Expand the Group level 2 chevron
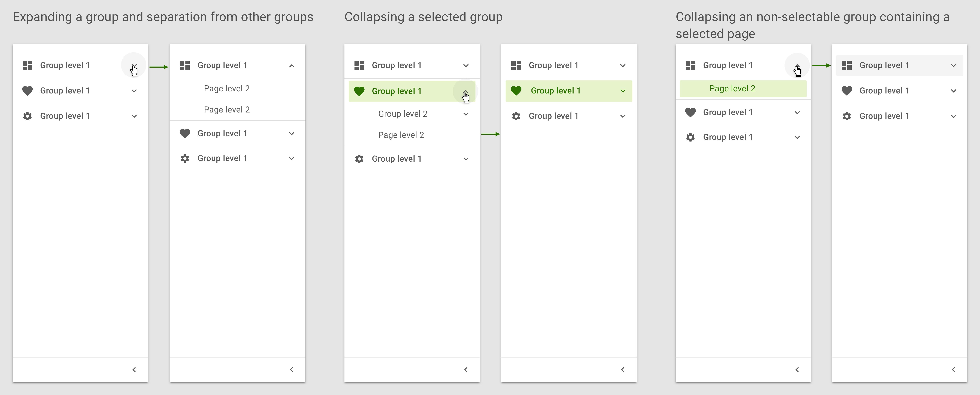980x395 pixels. pos(466,114)
